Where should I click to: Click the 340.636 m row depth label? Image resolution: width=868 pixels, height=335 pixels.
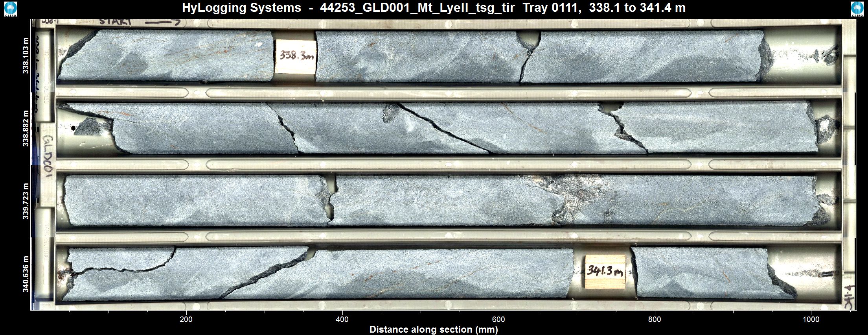(x=26, y=274)
